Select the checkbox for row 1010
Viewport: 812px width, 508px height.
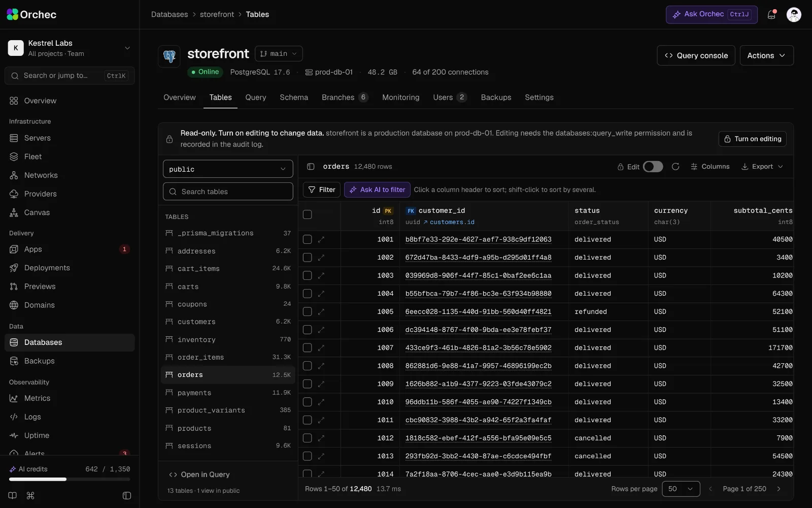(x=308, y=402)
